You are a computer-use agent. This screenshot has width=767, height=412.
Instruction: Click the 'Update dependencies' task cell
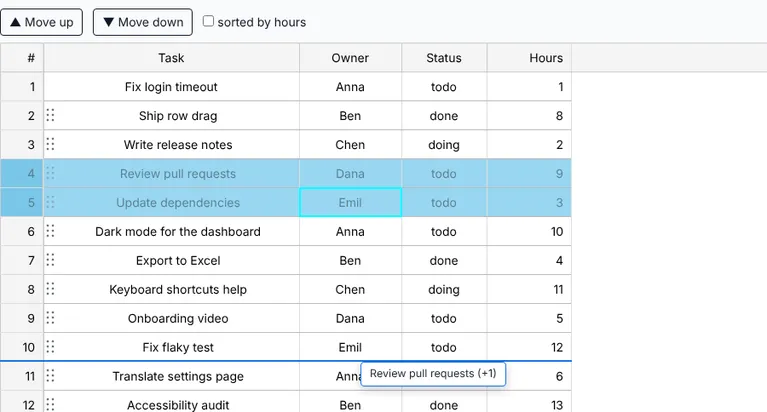172,202
